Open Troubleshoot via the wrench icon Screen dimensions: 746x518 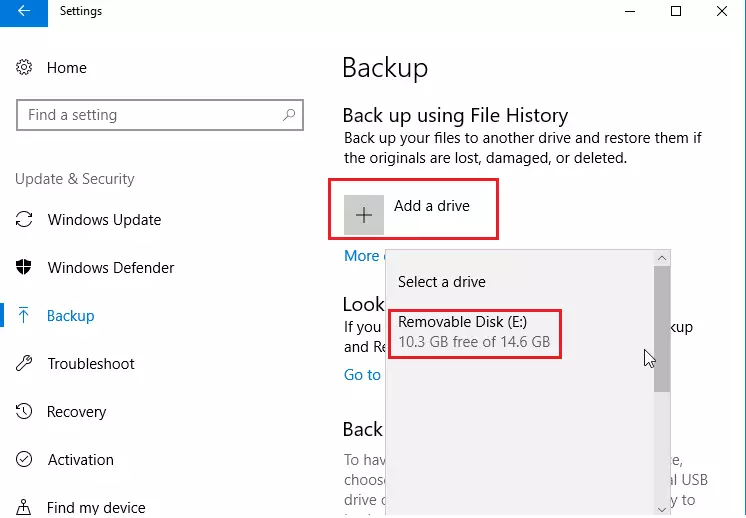(24, 363)
